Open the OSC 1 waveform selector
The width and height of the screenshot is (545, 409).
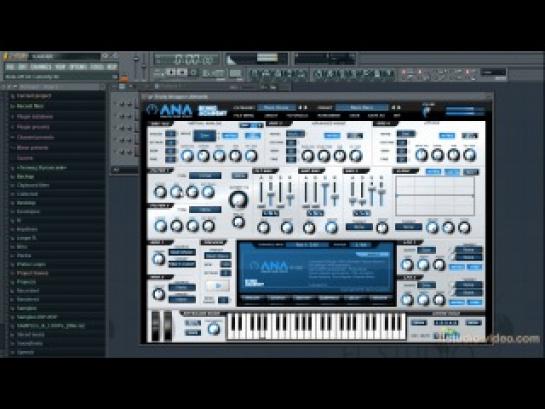coord(205,136)
